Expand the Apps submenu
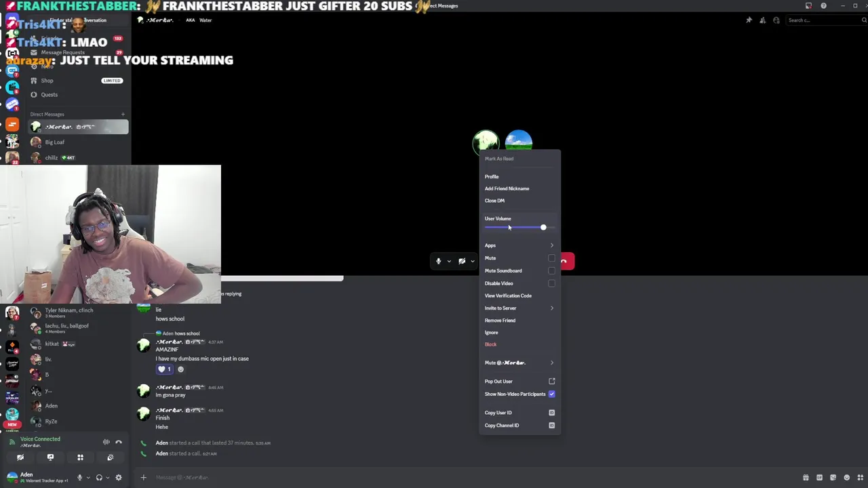 click(x=519, y=245)
